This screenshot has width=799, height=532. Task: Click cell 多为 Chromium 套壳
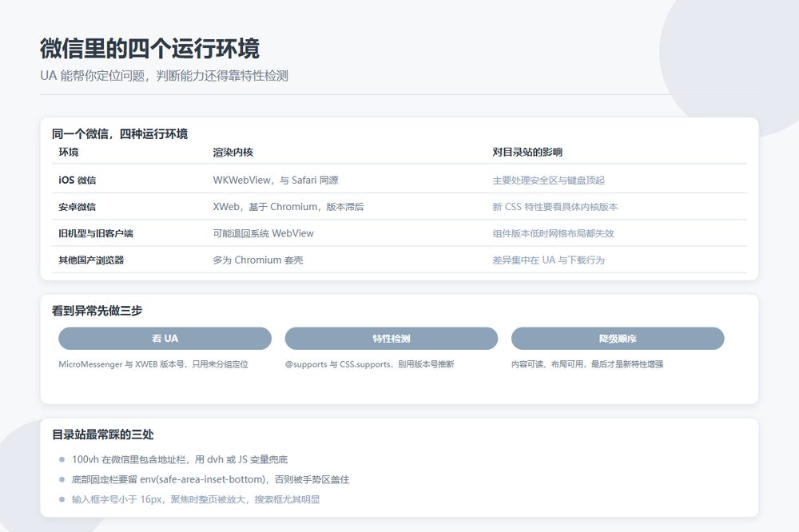tap(258, 260)
